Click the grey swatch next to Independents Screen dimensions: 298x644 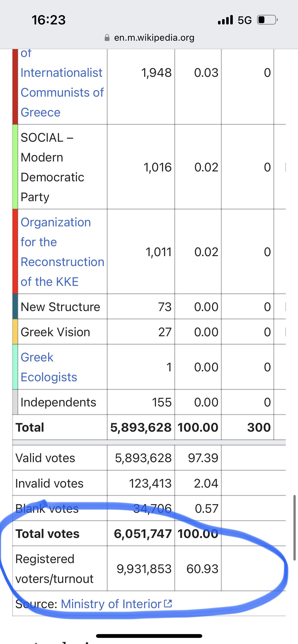[15, 402]
